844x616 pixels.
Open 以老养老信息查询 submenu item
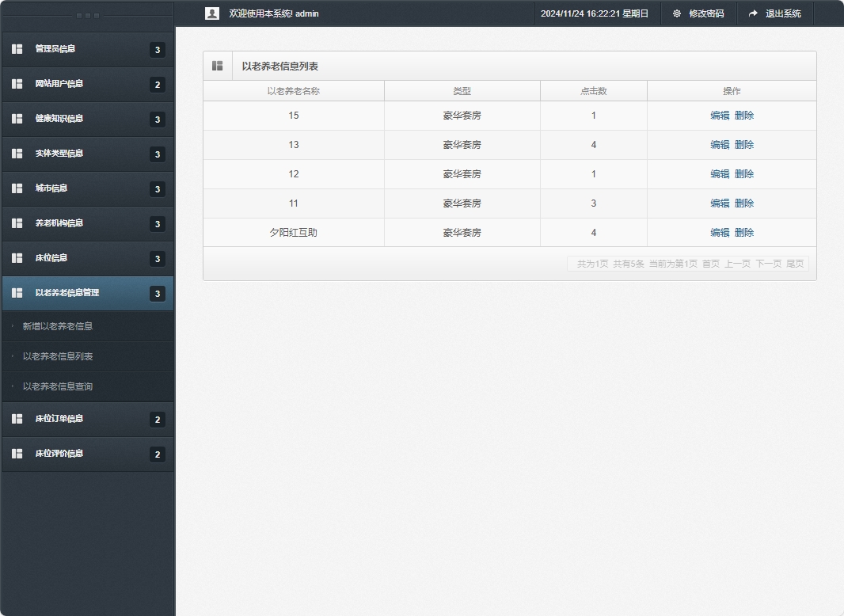click(58, 386)
